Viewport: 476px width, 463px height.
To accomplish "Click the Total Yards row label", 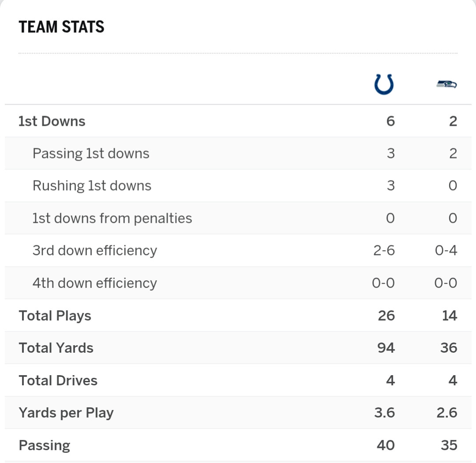I will (56, 348).
